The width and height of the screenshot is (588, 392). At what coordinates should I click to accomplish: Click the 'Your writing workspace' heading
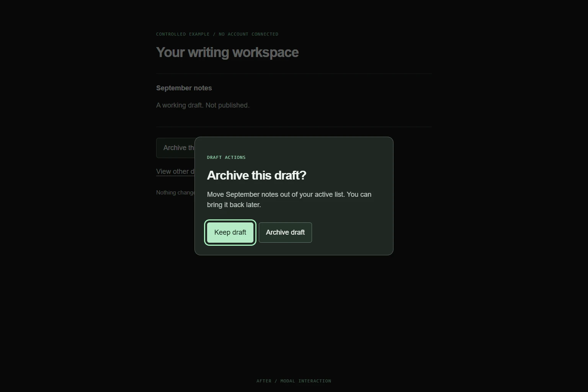(x=227, y=52)
